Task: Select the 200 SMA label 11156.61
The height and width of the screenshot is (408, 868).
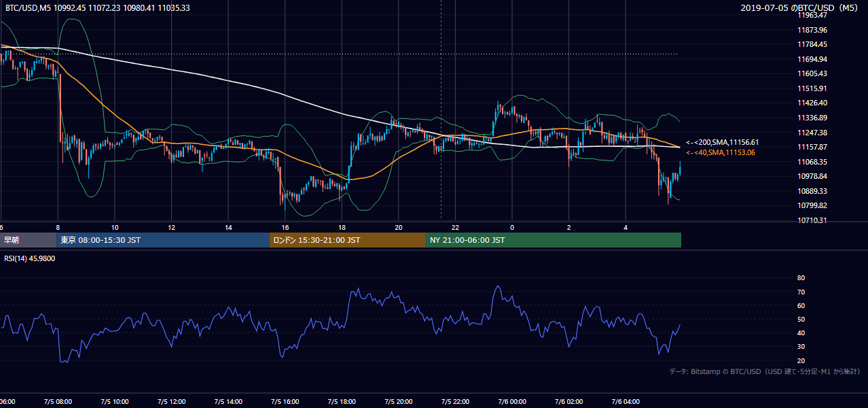Action: click(723, 142)
